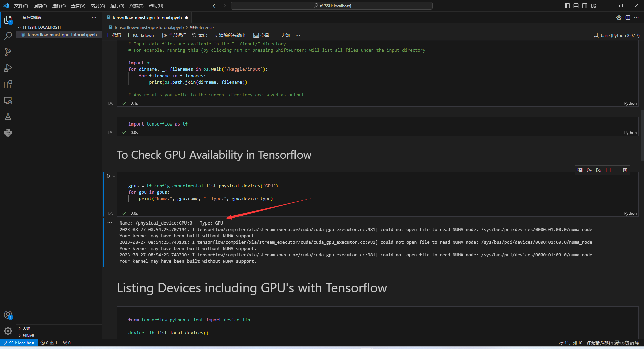The image size is (644, 349).
Task: Click the SSH: localhost remote indicator
Action: pos(19,343)
